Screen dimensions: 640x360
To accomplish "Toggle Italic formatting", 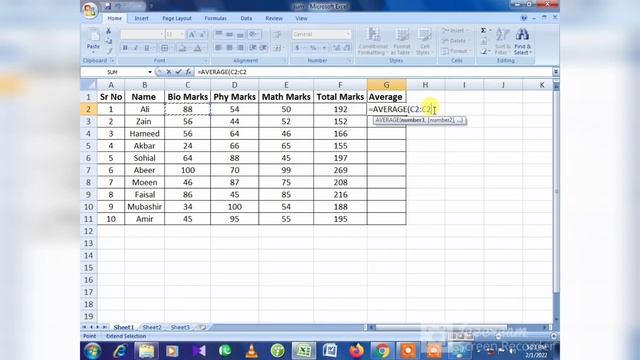I will (x=136, y=48).
